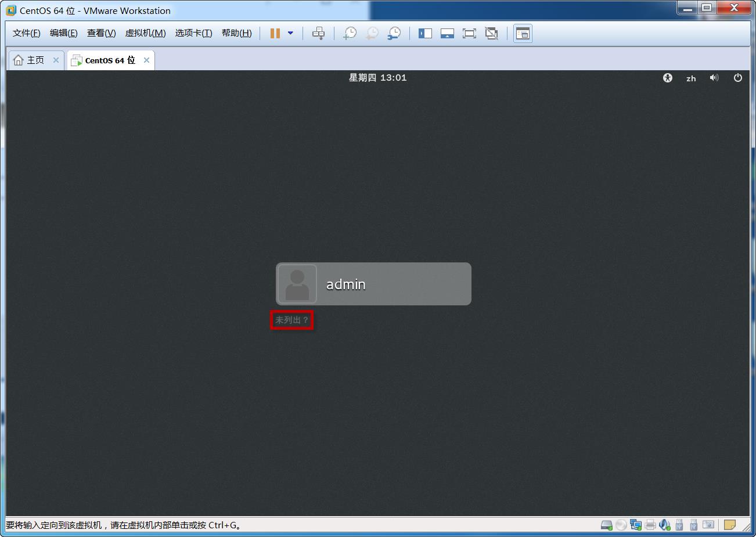
Task: Revert to the previous snapshot
Action: click(372, 33)
